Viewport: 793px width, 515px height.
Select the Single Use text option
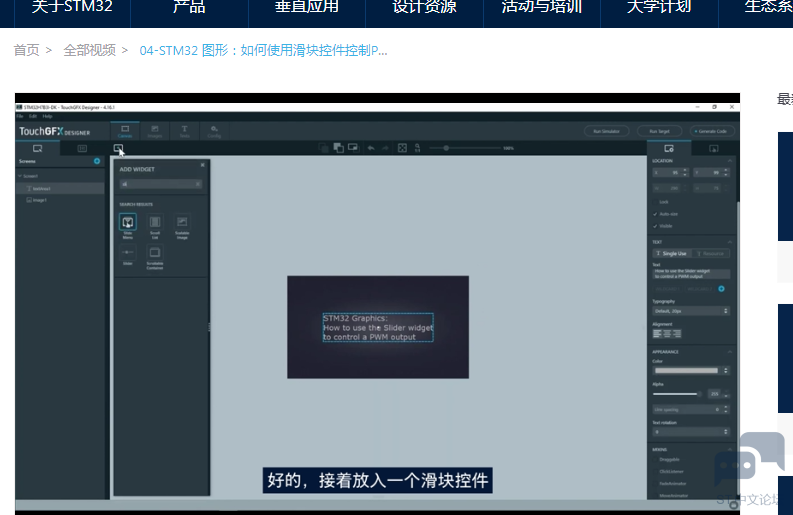pos(672,253)
